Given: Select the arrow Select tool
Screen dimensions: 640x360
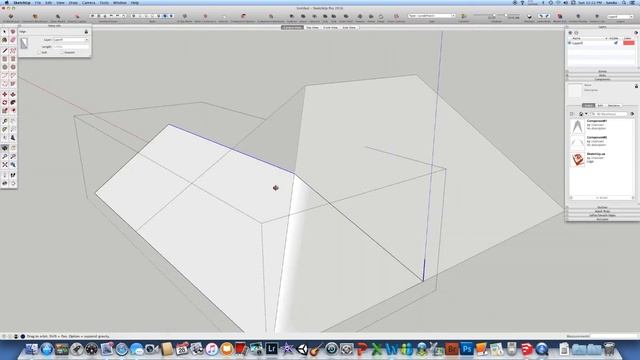Looking at the screenshot, I should (x=4, y=32).
